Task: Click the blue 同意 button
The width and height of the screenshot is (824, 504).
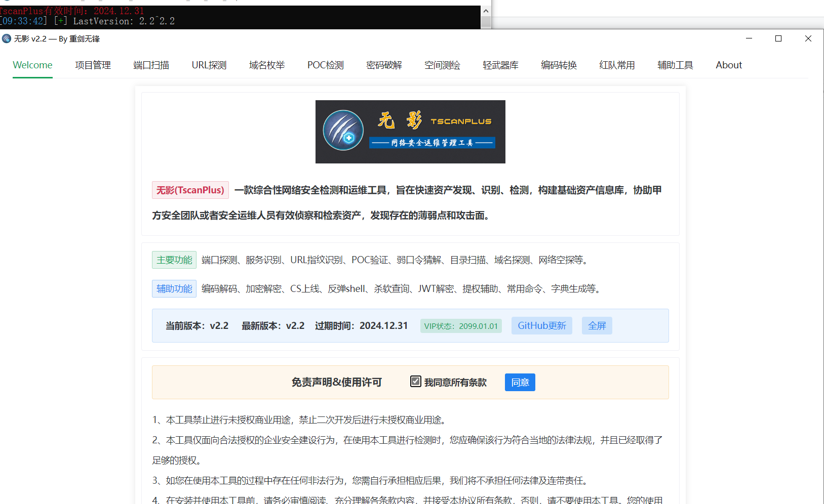Action: (520, 383)
